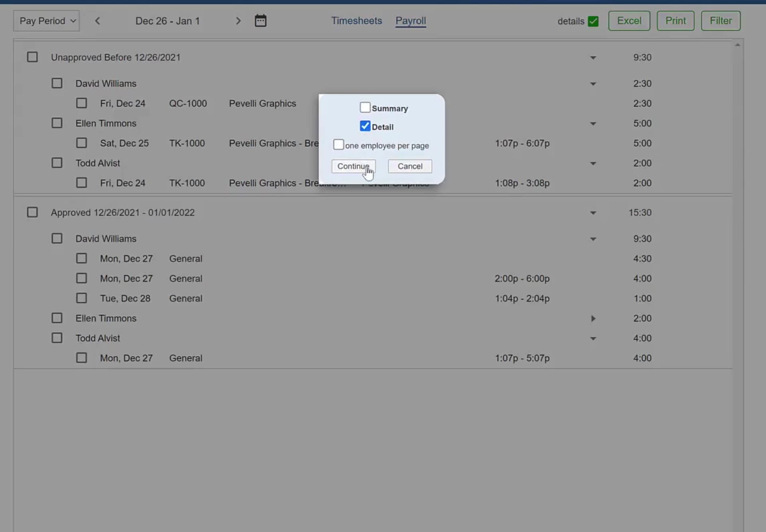
Task: Click TK-1000 in the Sat, Dec 25 row
Action: tap(187, 143)
